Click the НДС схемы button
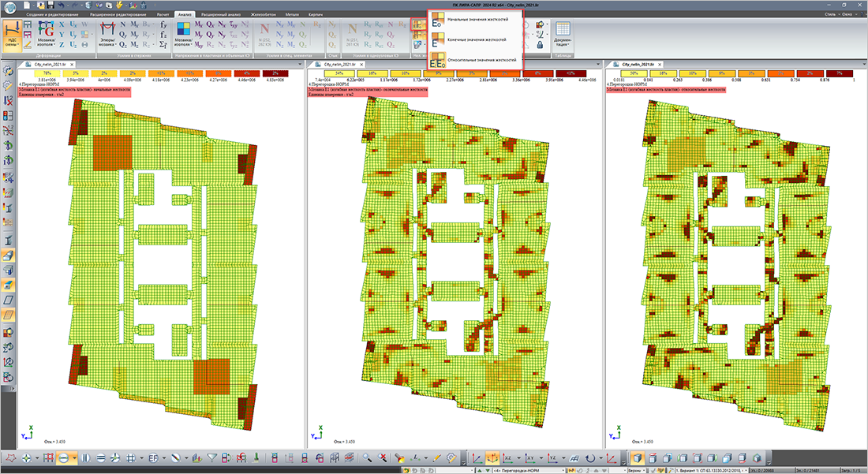Image resolution: width=868 pixels, height=474 pixels. click(12, 35)
